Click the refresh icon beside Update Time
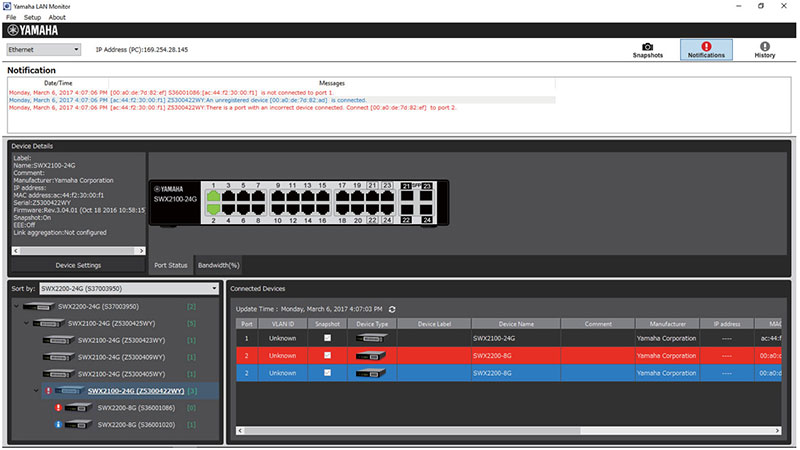 (392, 309)
